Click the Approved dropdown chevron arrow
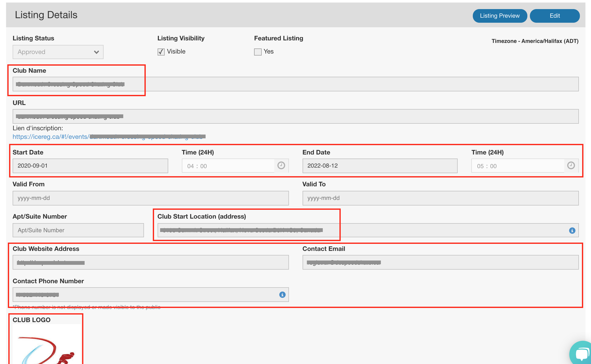This screenshot has height=364, width=591. [x=96, y=52]
